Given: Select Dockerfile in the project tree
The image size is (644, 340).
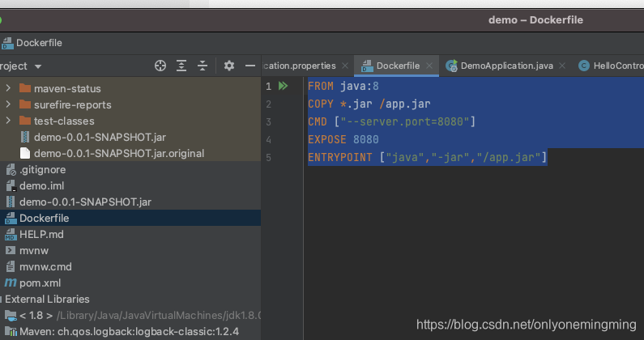Looking at the screenshot, I should coord(130,218).
